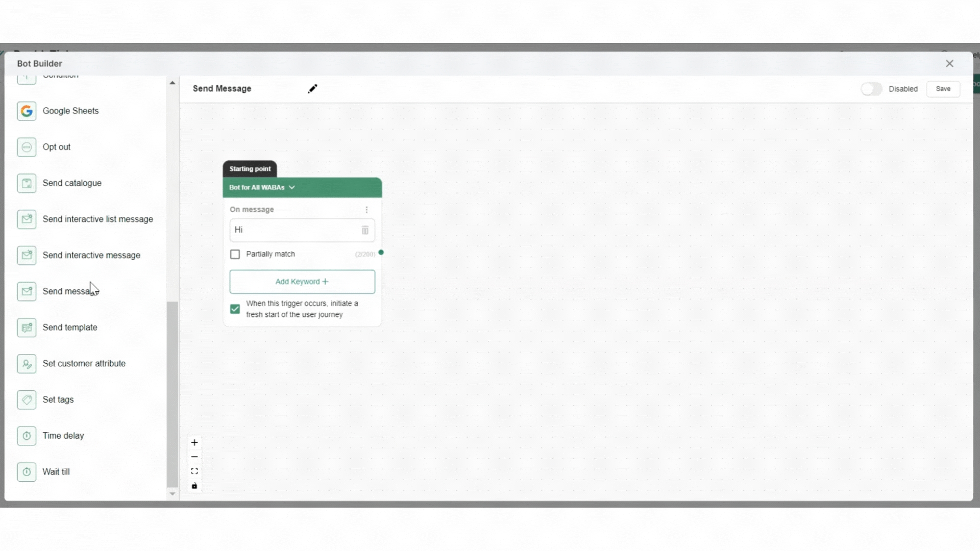Select the Time delay clock icon
Image resolution: width=980 pixels, height=551 pixels.
[x=27, y=436]
